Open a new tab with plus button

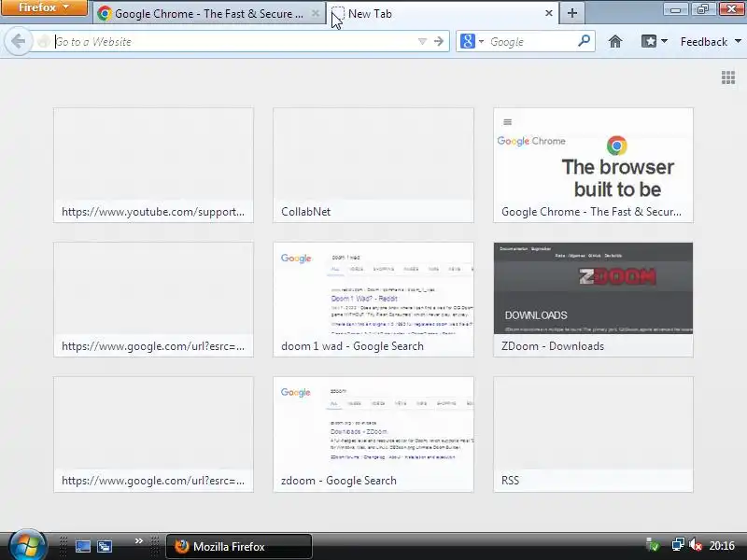(572, 13)
